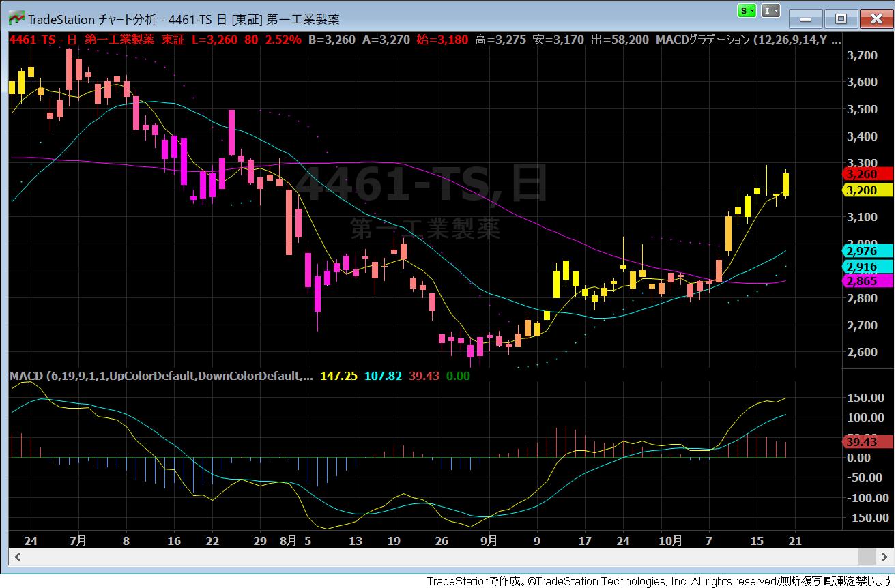
Task: Click the 2,600 price axis label
Action: point(861,352)
